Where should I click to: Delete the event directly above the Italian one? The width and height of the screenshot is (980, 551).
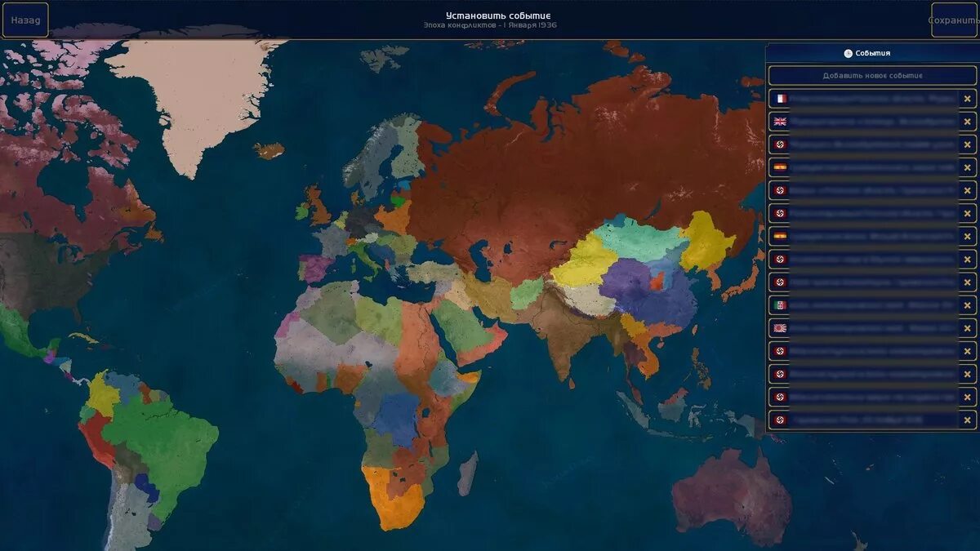968,282
